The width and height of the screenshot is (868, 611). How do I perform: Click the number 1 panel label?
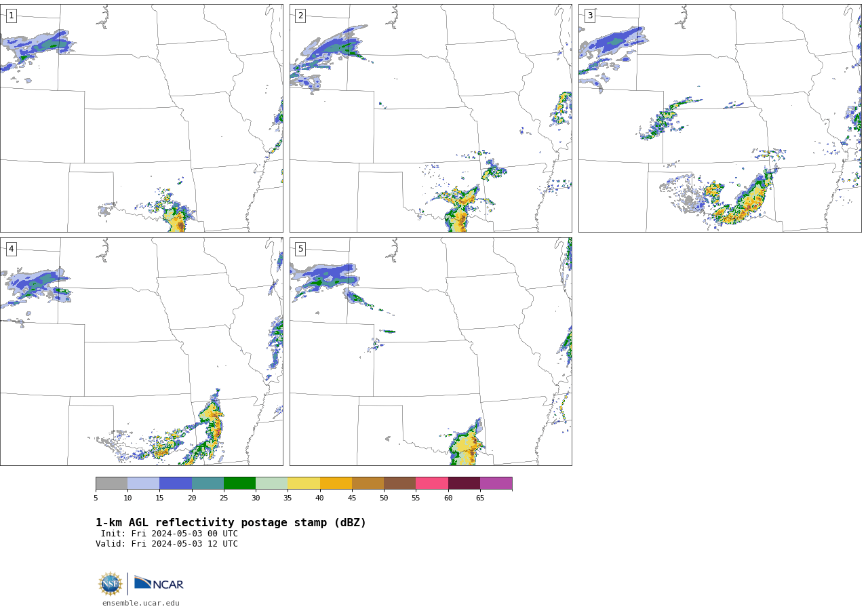point(11,16)
